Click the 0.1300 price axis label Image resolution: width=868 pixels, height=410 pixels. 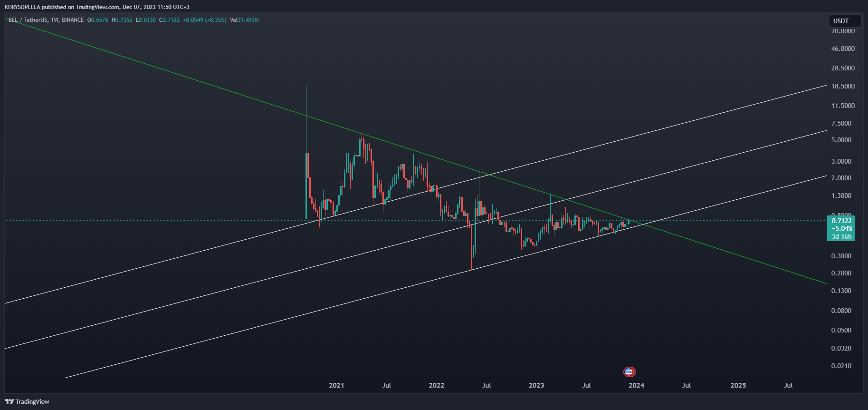(x=841, y=291)
